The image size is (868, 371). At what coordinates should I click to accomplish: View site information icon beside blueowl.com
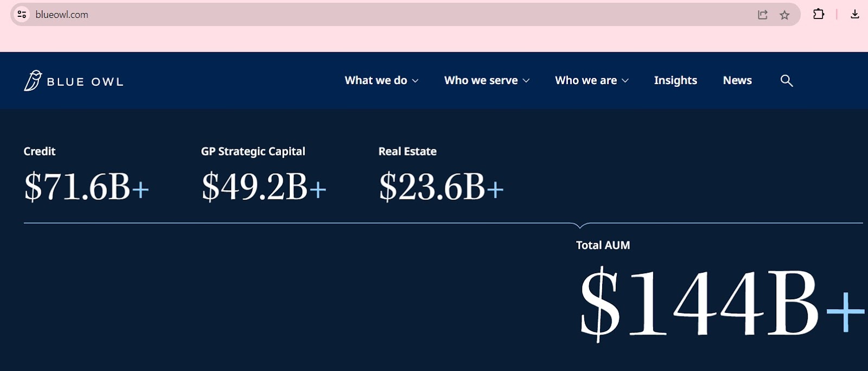(22, 14)
